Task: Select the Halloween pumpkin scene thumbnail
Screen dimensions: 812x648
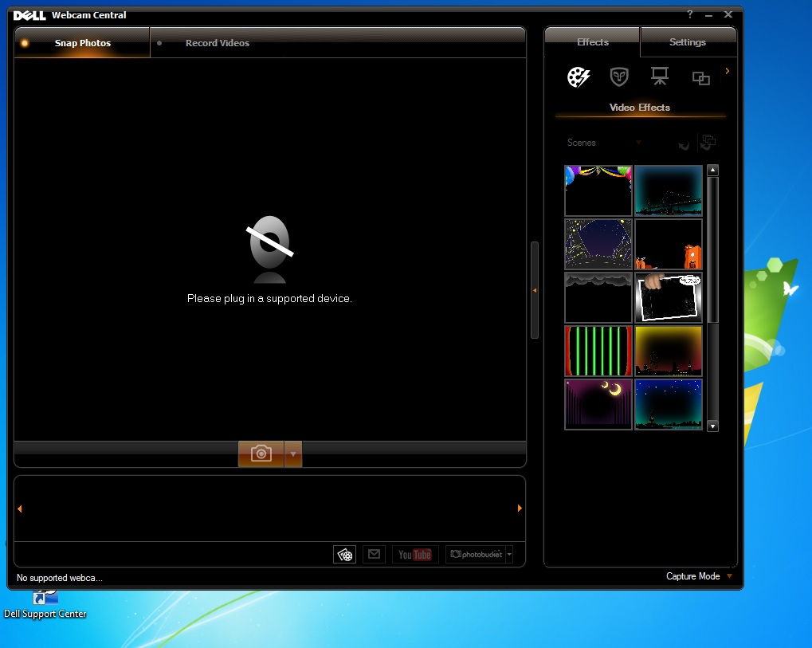Action: click(669, 244)
